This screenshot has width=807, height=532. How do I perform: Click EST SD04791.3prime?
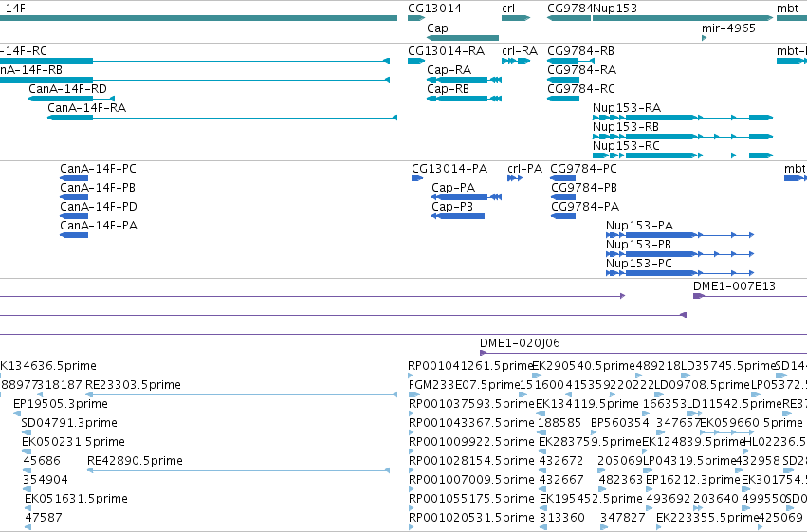pos(69,423)
